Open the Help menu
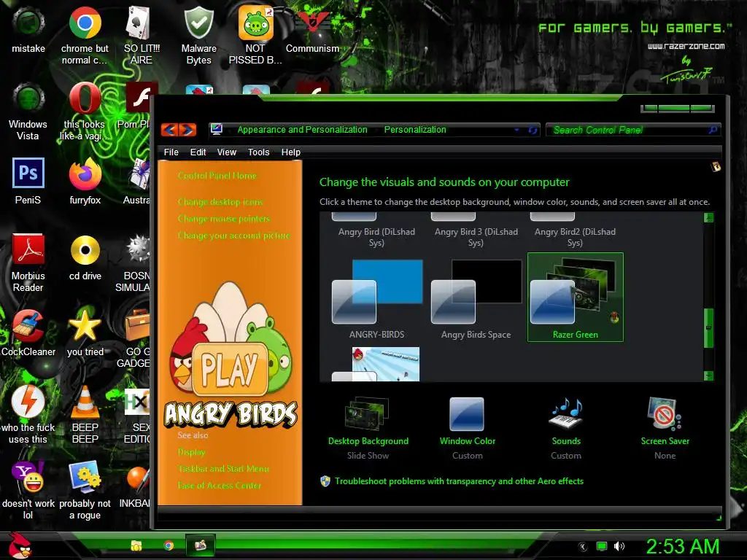This screenshot has width=747, height=560. 290,152
